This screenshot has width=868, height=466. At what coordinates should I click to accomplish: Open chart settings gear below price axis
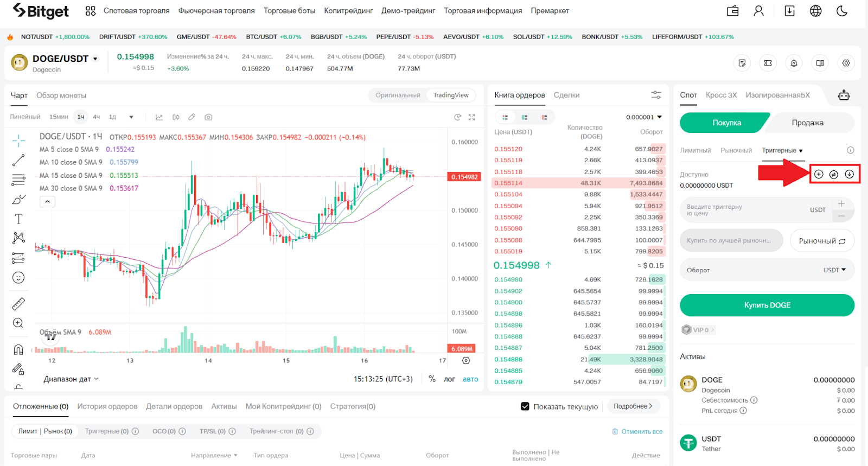click(466, 360)
